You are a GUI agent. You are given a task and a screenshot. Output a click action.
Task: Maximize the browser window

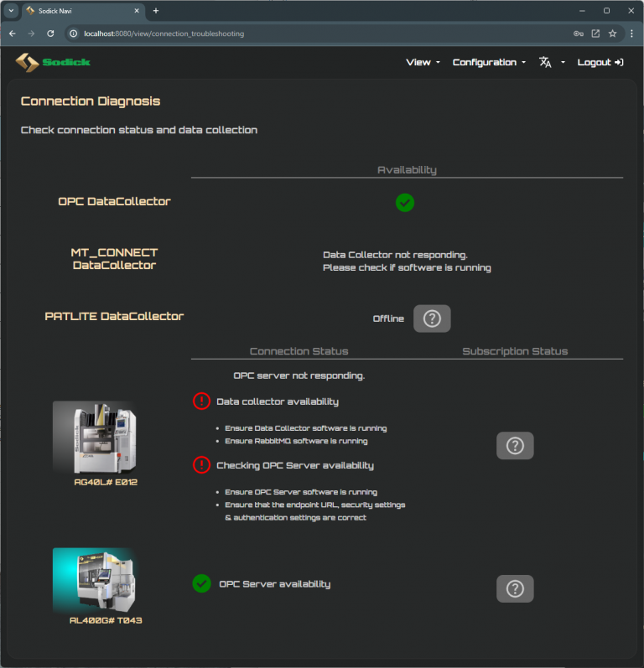point(606,11)
